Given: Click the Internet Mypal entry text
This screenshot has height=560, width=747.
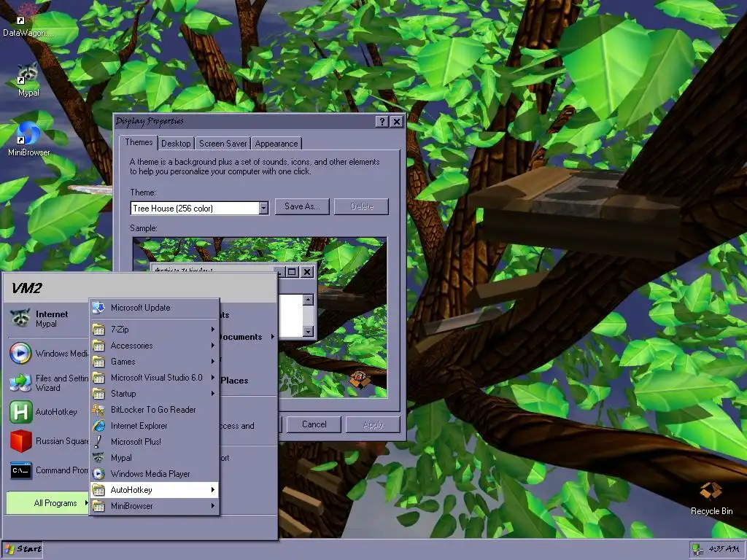Looking at the screenshot, I should click(52, 319).
